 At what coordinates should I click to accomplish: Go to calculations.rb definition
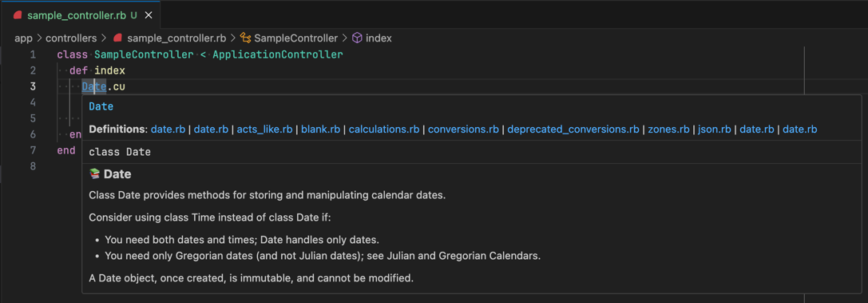click(x=383, y=129)
